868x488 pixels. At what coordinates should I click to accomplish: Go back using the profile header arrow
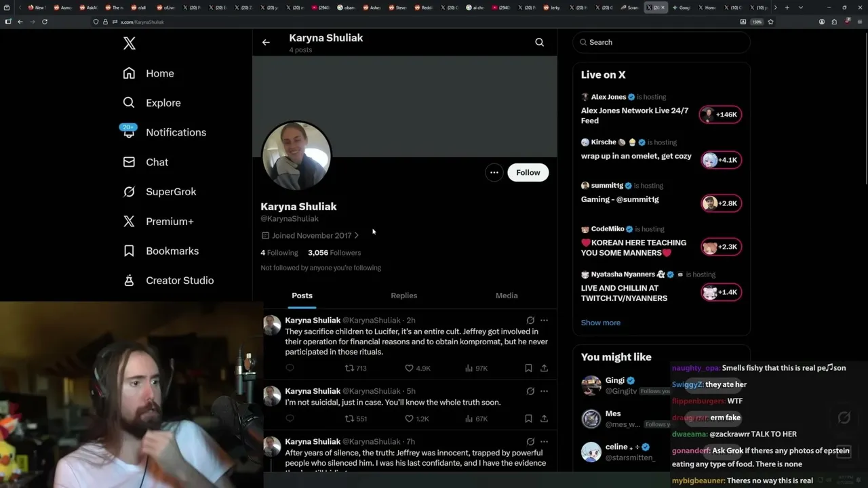266,42
